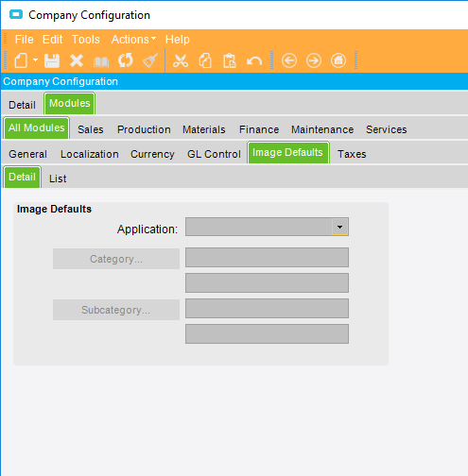
Task: Go back with left arrow icon
Action: tap(289, 60)
